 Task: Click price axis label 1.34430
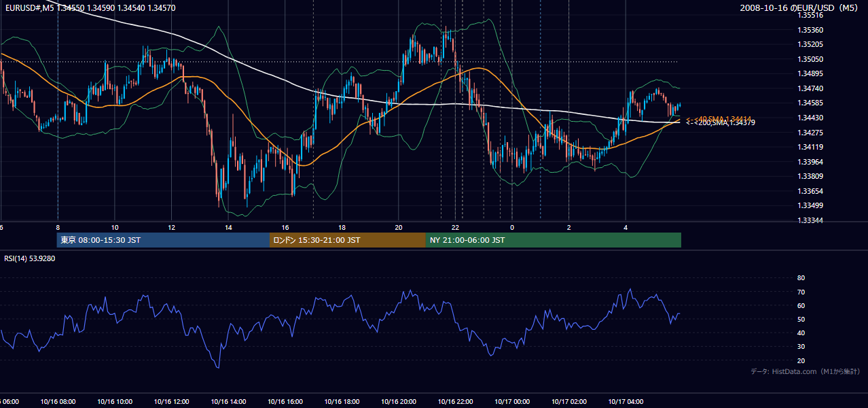810,118
